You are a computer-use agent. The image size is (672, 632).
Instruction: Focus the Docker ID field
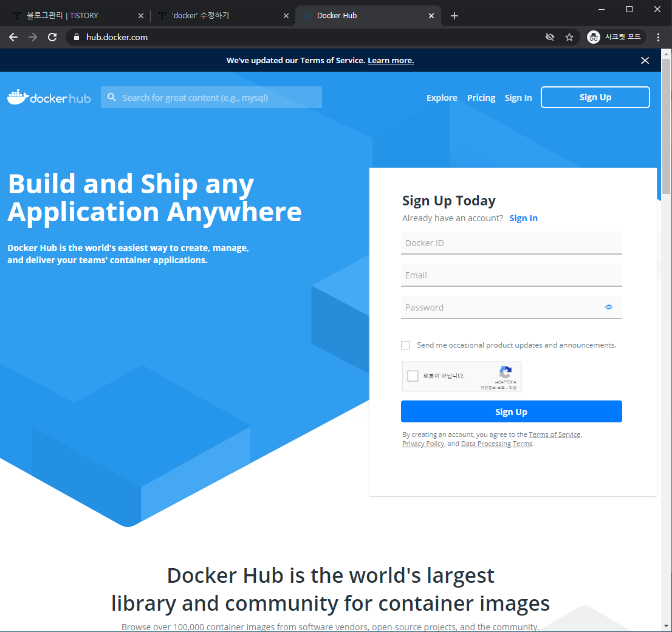tap(511, 242)
